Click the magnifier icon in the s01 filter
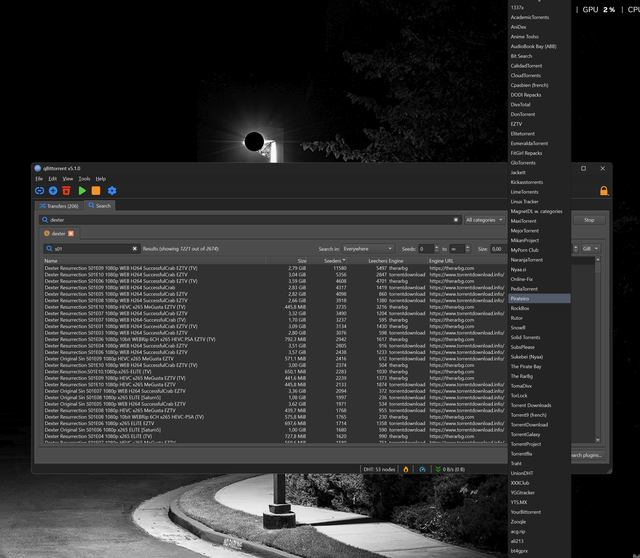This screenshot has width=640, height=558. click(x=49, y=249)
